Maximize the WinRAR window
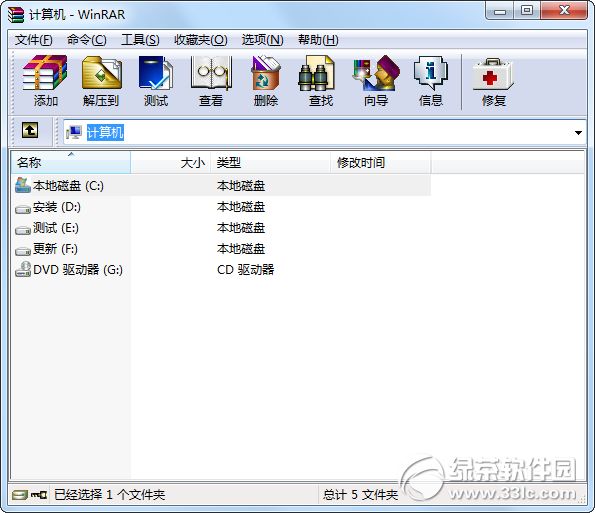The height and width of the screenshot is (513, 595). pyautogui.click(x=527, y=11)
